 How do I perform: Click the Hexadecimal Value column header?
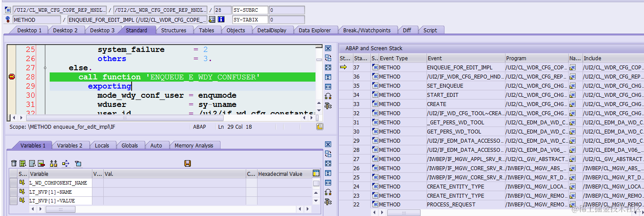click(x=284, y=174)
